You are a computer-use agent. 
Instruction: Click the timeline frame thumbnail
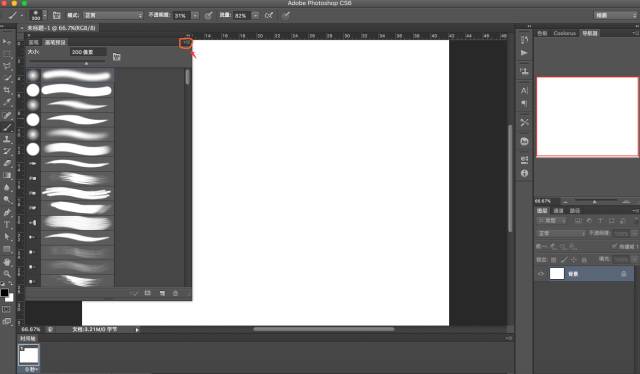tap(29, 355)
